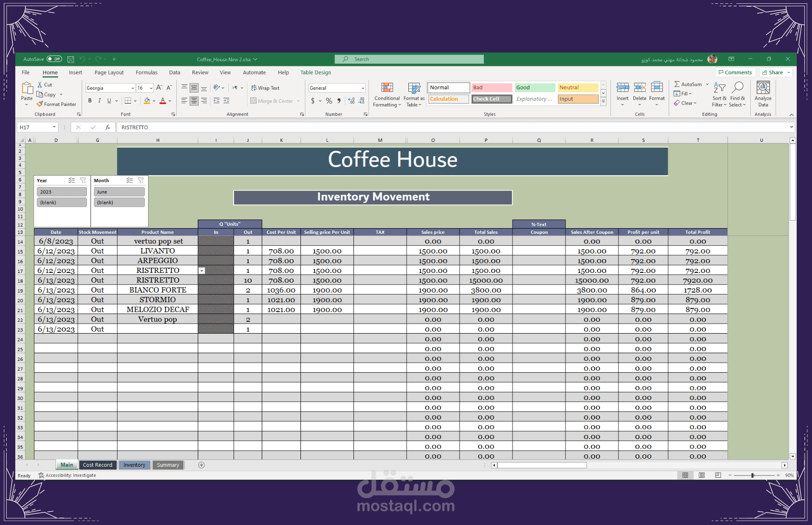Click Decrease Decimal in Number group
Viewport: 812px width, 525px height.
click(x=362, y=101)
